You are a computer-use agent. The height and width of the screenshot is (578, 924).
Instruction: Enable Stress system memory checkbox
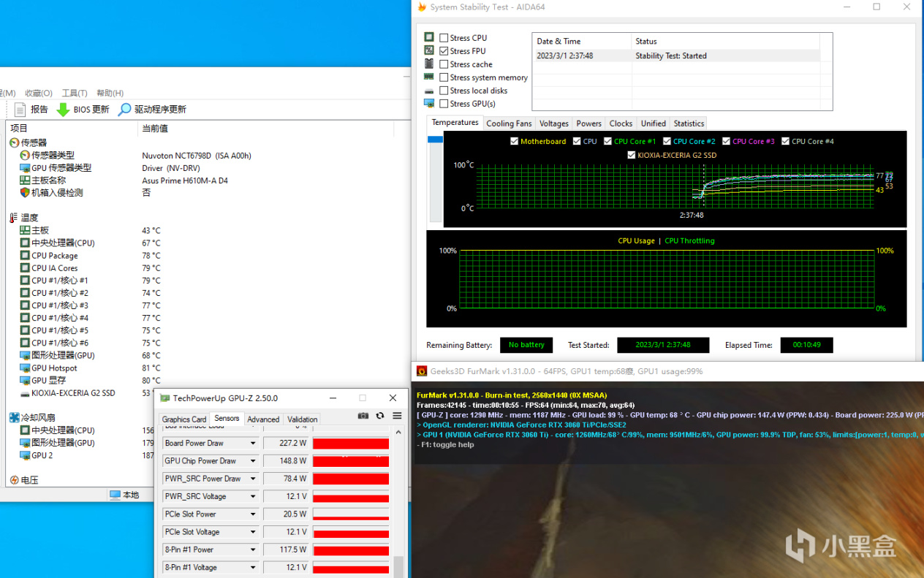pyautogui.click(x=444, y=77)
